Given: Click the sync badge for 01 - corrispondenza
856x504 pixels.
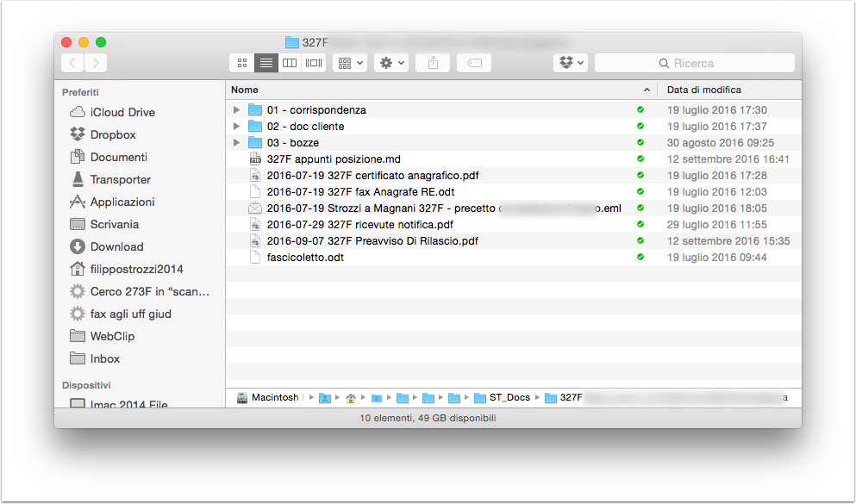Looking at the screenshot, I should click(640, 109).
